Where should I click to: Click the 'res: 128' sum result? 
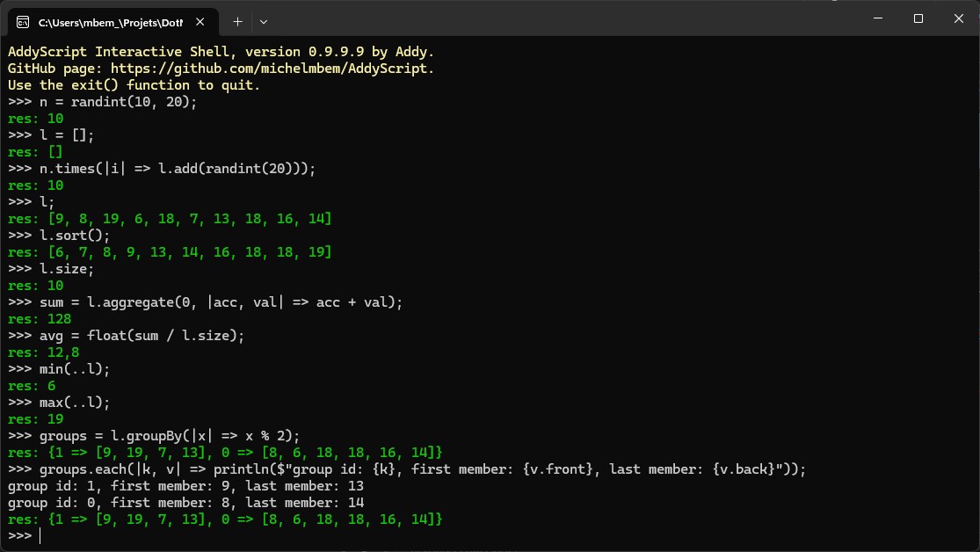40,319
